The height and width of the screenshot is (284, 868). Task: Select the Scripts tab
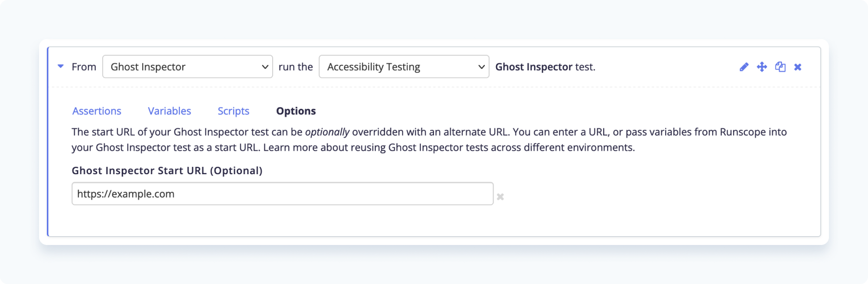(234, 111)
